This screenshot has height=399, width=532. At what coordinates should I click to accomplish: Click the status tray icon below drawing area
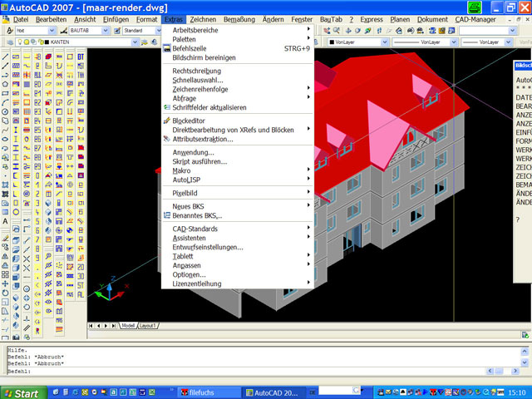525,335
